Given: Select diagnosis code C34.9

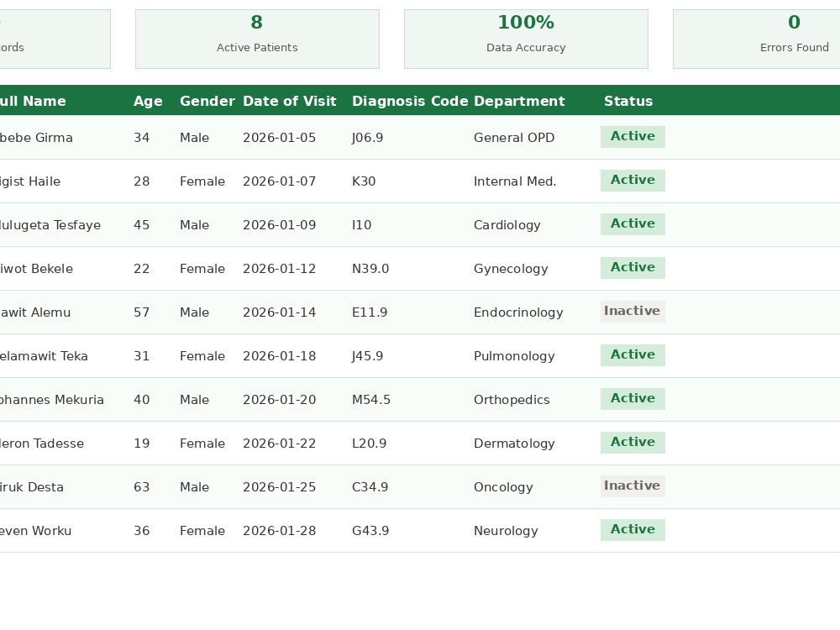Looking at the screenshot, I should 370,487.
